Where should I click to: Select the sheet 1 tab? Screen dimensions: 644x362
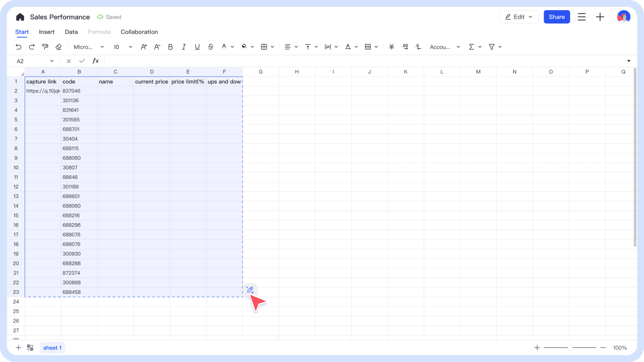click(53, 348)
